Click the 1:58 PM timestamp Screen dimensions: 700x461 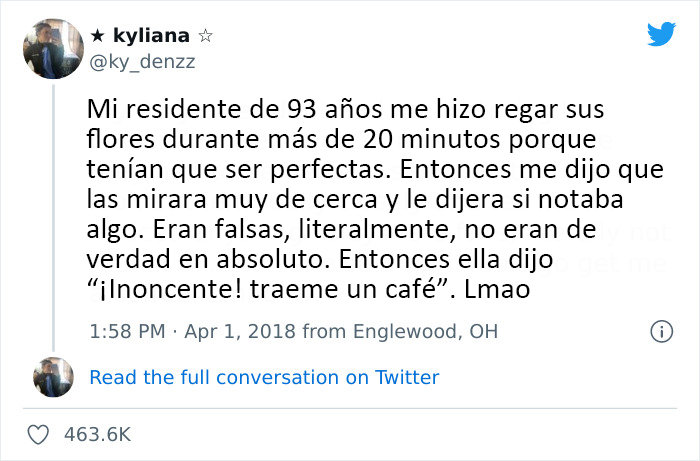[x=126, y=330]
